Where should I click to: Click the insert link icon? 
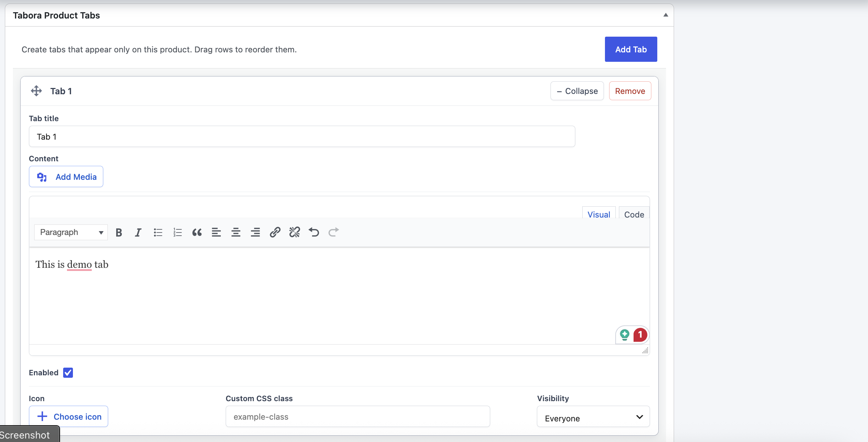(275, 232)
